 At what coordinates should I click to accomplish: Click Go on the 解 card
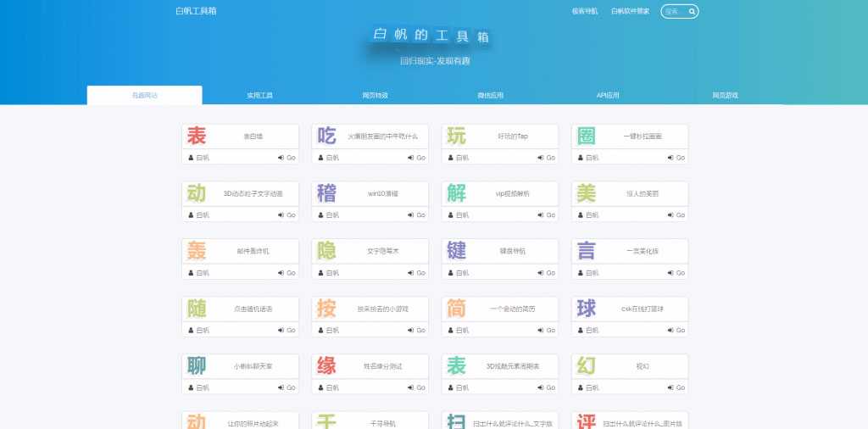click(547, 214)
